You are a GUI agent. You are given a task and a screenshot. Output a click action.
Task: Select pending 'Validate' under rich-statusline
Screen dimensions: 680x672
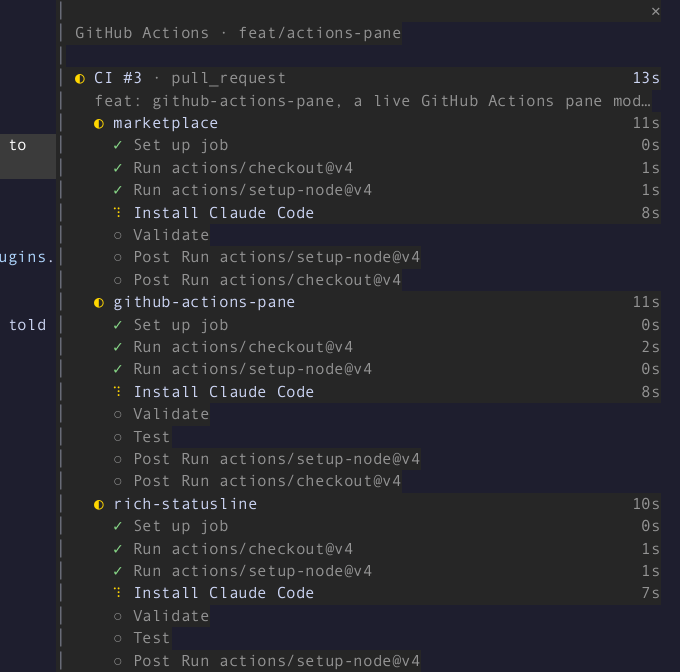[x=171, y=616]
